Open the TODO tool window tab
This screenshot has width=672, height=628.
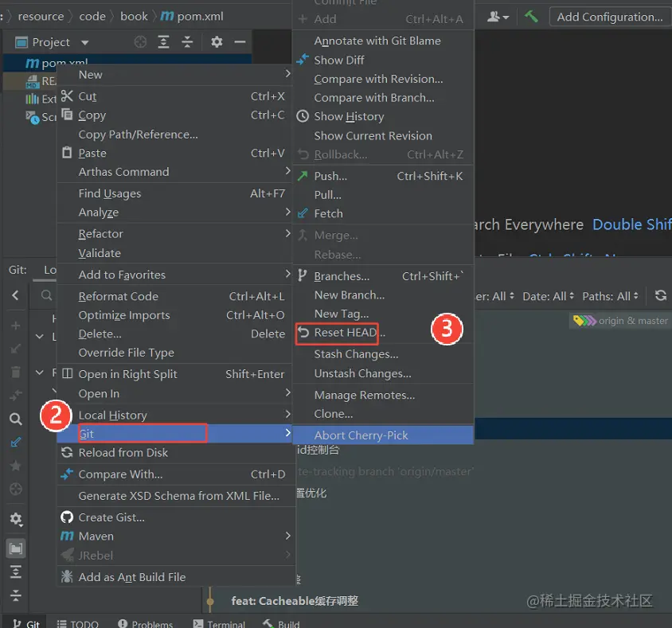(77, 623)
